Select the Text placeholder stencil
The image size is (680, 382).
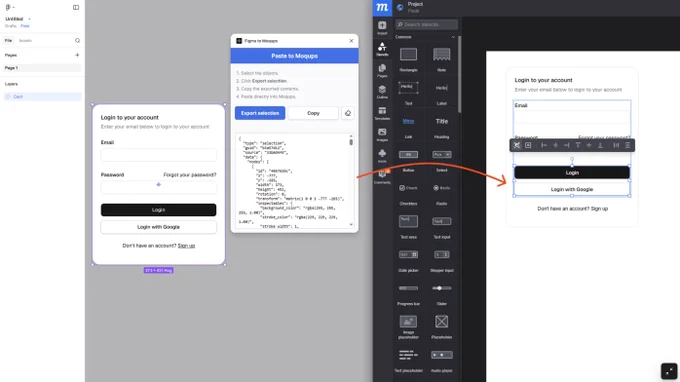tap(409, 355)
